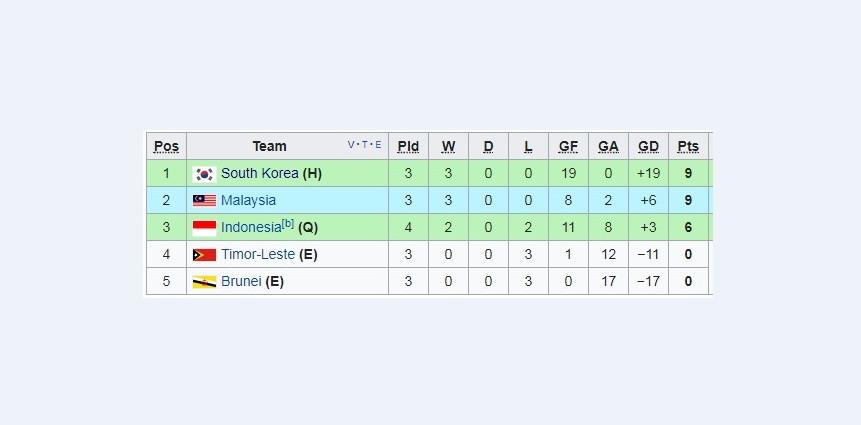
Task: Click the Malaysia flag icon
Action: point(204,201)
